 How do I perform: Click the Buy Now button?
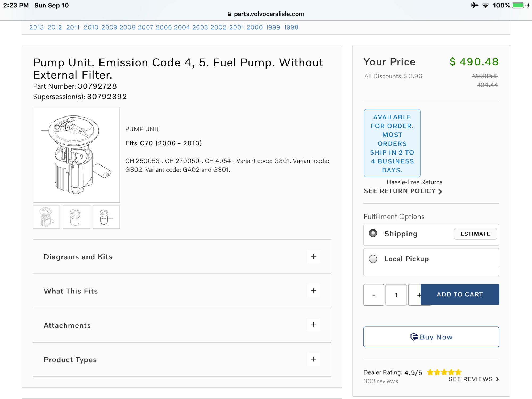[431, 337]
